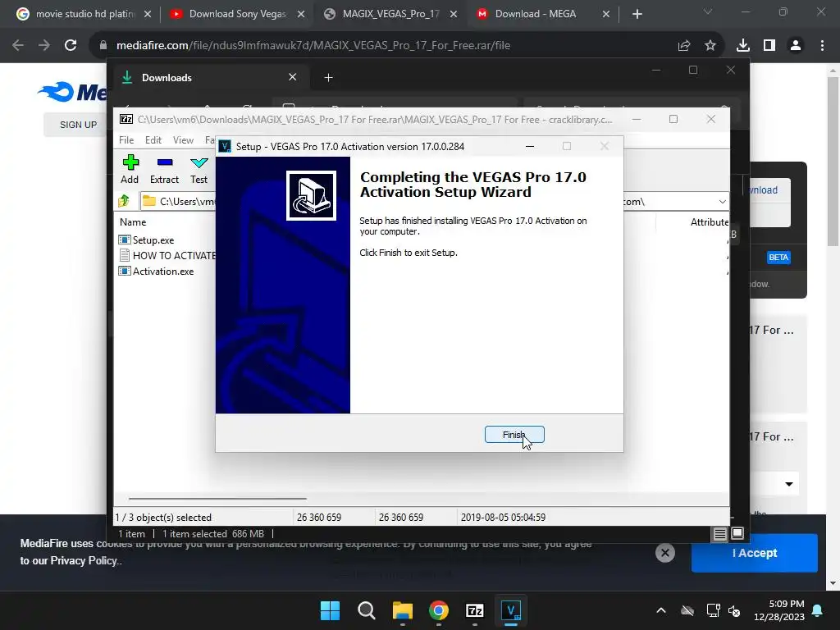Minimize the VEGAS Setup wizard window
Viewport: 840px width, 630px height.
click(x=530, y=146)
